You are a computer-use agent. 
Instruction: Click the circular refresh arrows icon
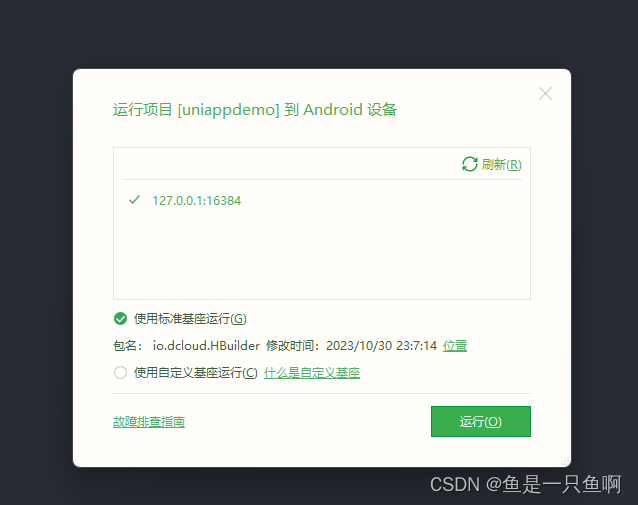pos(470,164)
